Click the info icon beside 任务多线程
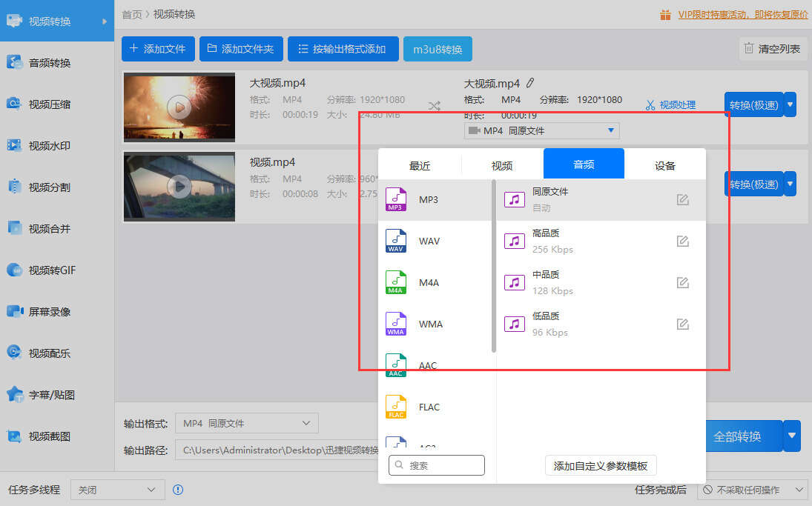 tap(178, 490)
